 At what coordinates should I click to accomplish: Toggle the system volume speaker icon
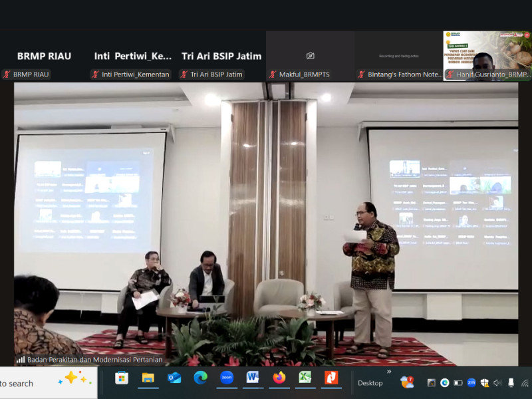point(497,383)
